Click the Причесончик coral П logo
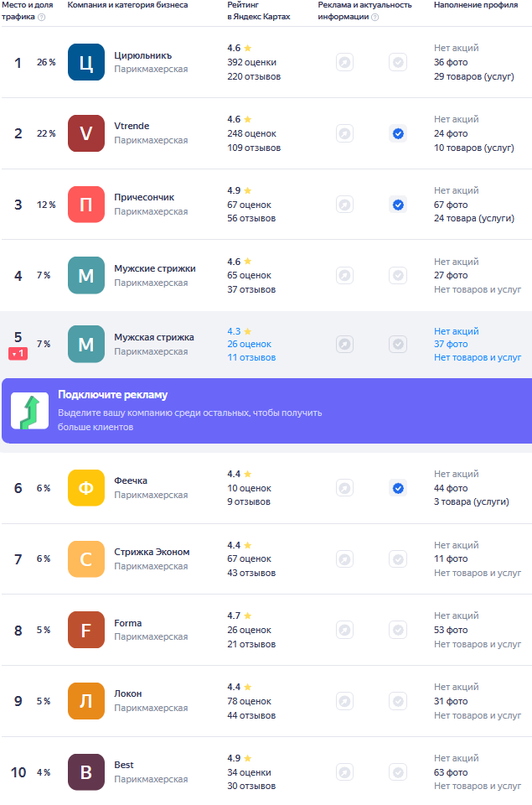Screen dimensions: 532x805 [86, 205]
